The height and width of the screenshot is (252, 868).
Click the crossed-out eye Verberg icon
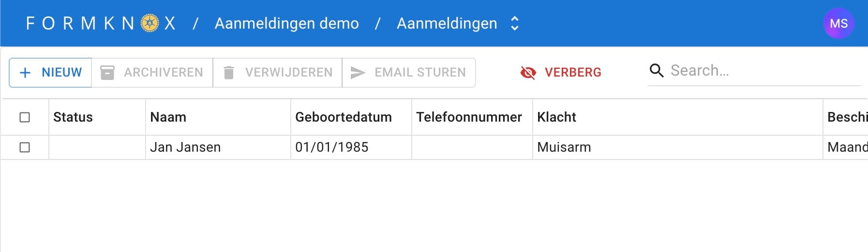pyautogui.click(x=528, y=73)
